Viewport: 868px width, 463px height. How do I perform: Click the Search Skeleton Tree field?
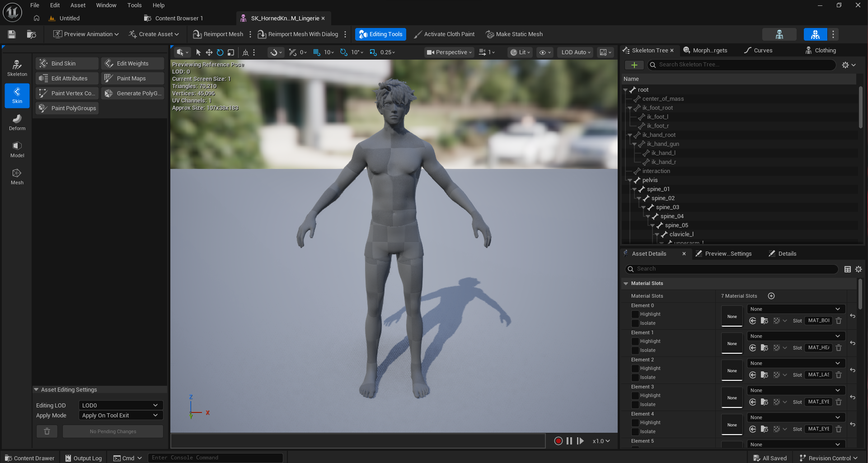click(741, 65)
